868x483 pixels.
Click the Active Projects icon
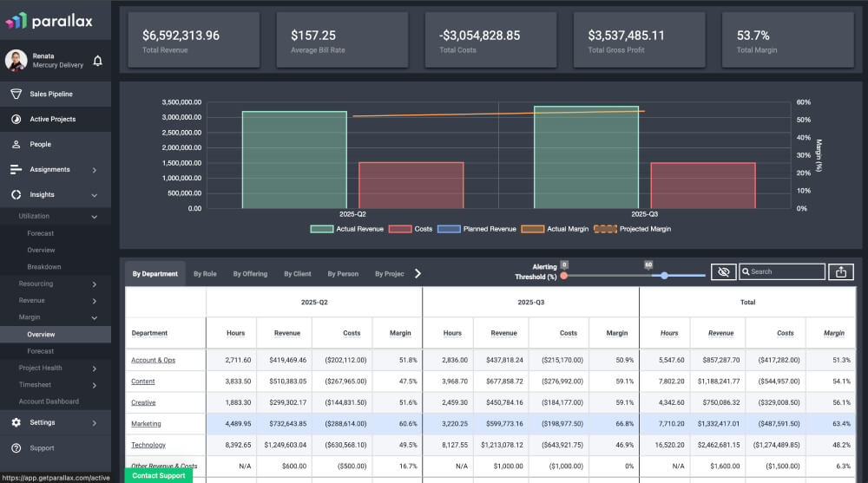pos(16,119)
